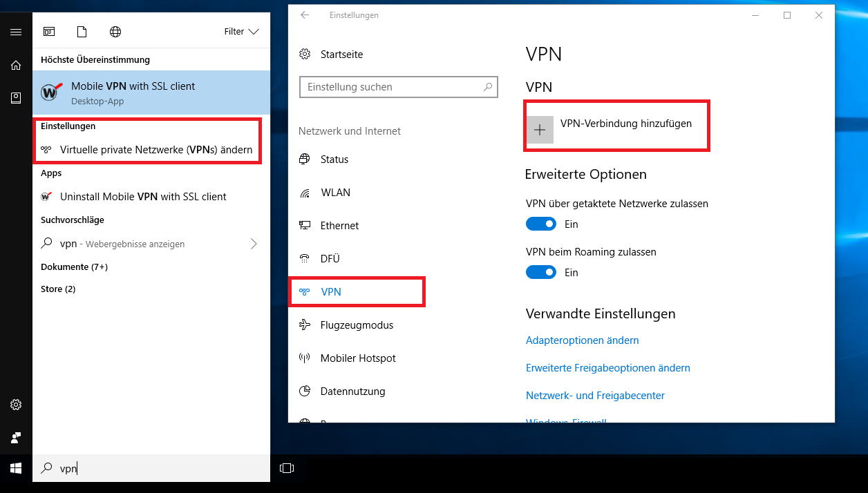Screen dimensions: 868x493
Task: Click the back arrow in Einstellungen window
Action: (x=305, y=15)
